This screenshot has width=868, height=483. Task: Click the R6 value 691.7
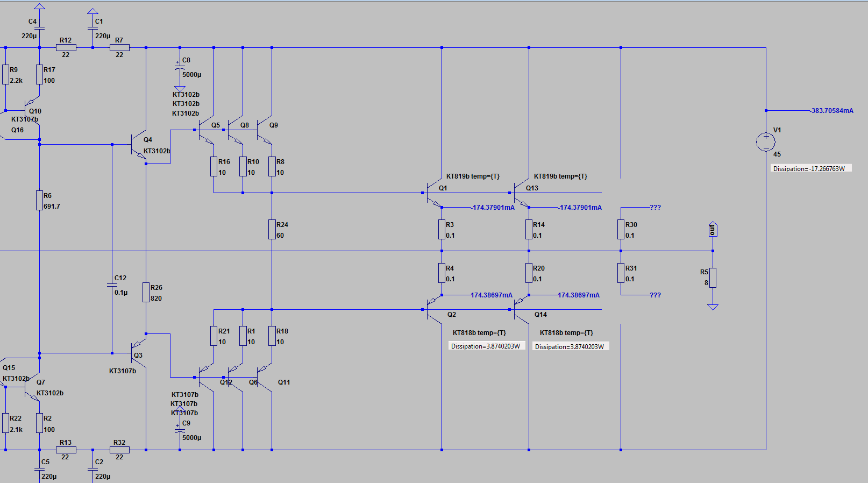[52, 207]
